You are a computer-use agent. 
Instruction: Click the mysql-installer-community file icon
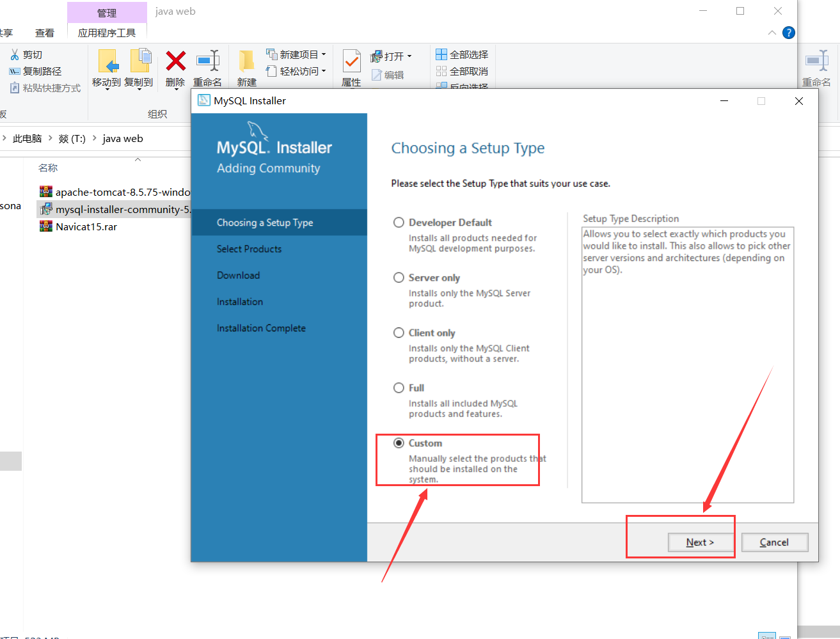point(46,209)
